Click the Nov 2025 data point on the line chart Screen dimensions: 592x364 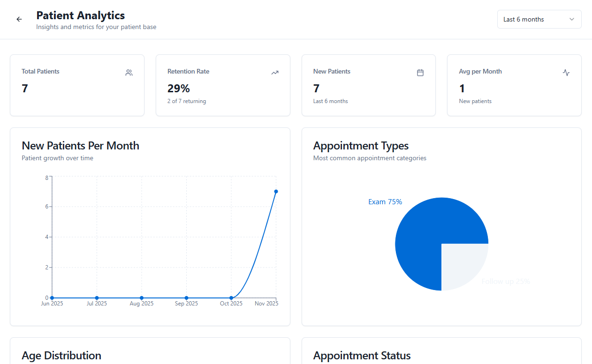click(x=275, y=191)
